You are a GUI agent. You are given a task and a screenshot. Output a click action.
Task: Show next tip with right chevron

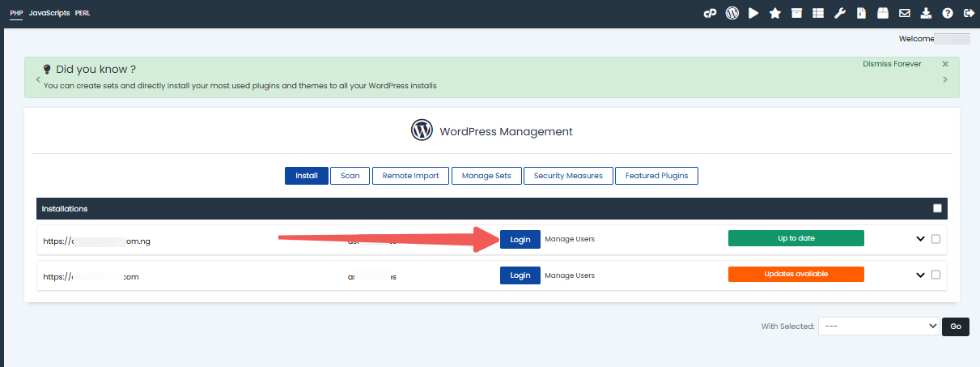[945, 79]
